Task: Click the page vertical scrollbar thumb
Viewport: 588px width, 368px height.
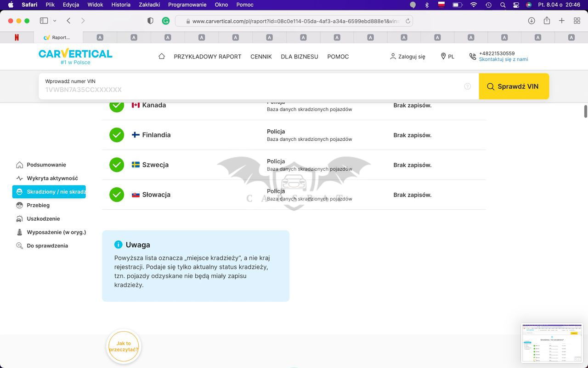Action: 585,111
